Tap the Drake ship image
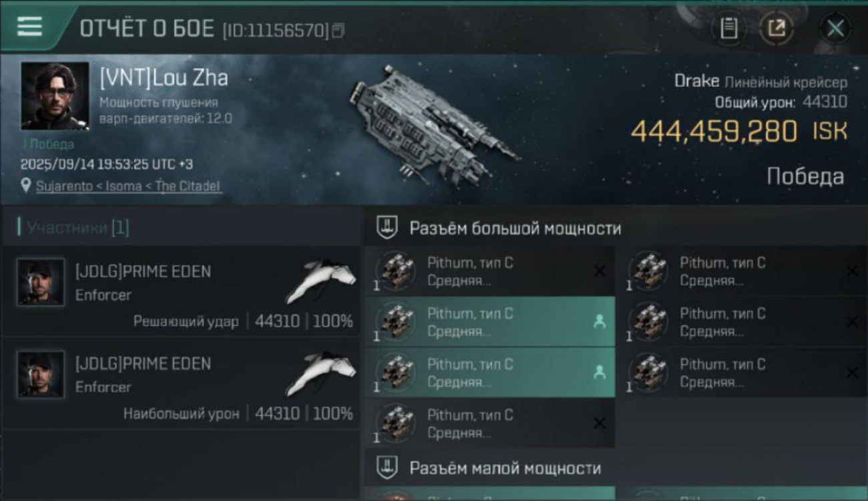Viewport: 868px width, 501px height. click(x=434, y=125)
